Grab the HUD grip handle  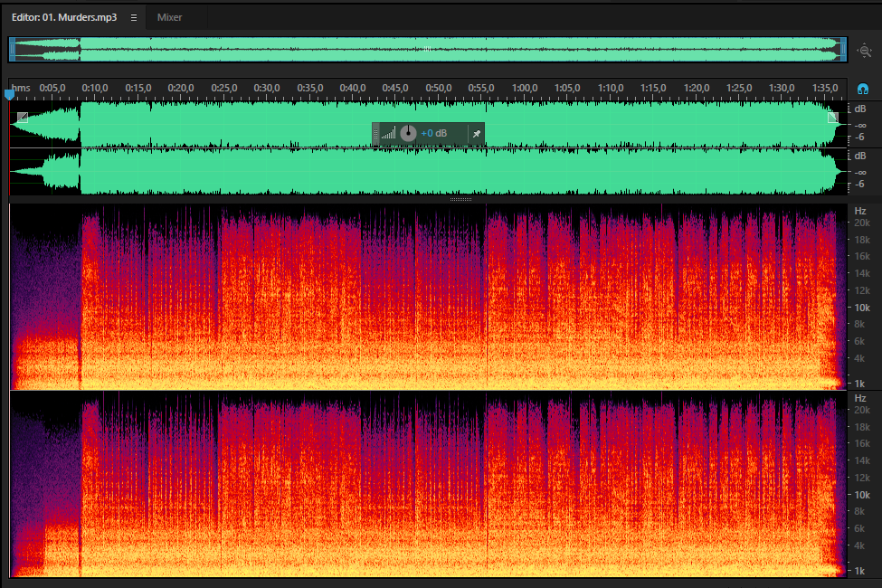tap(375, 133)
